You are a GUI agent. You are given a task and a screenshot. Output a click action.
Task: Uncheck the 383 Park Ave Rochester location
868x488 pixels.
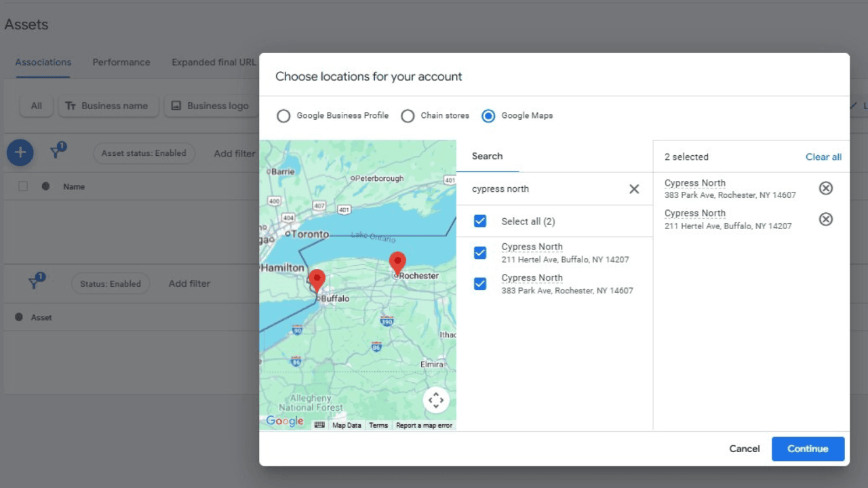[x=480, y=284]
